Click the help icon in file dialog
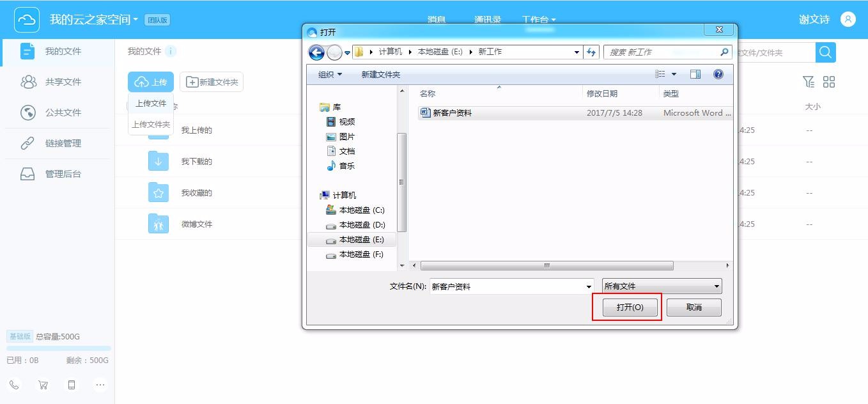The height and width of the screenshot is (404, 868). pos(718,74)
